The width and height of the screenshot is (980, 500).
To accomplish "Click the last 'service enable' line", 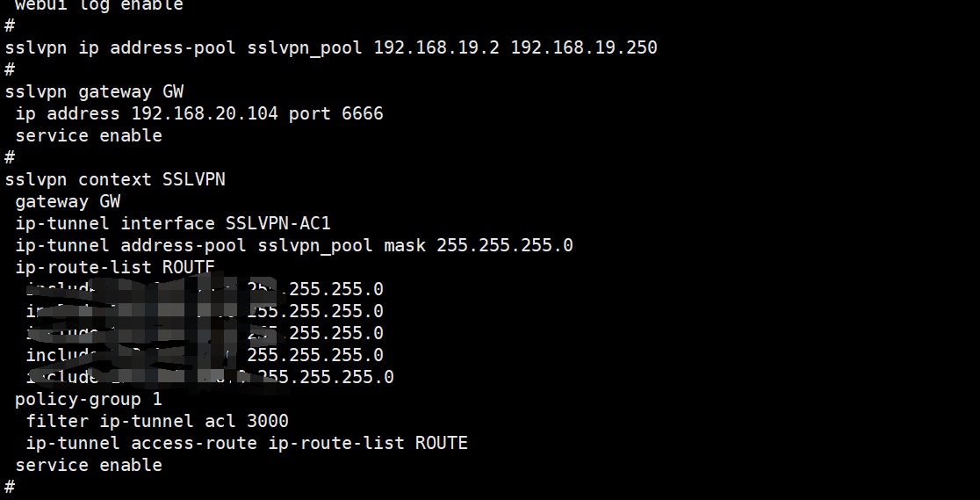I will click(89, 465).
